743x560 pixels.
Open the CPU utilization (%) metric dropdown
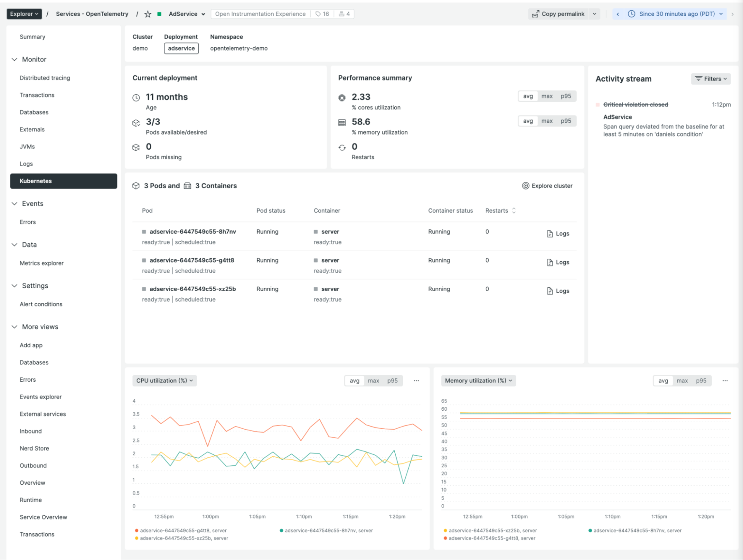[164, 381]
